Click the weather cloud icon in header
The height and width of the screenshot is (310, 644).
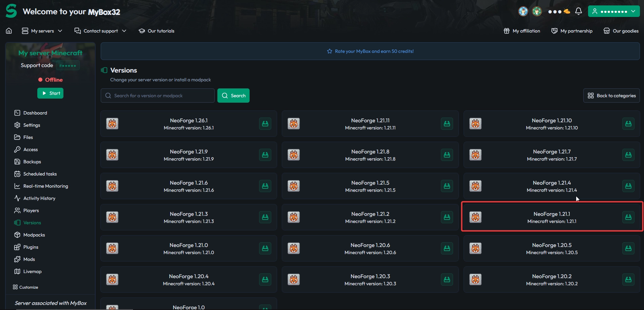[x=567, y=11]
